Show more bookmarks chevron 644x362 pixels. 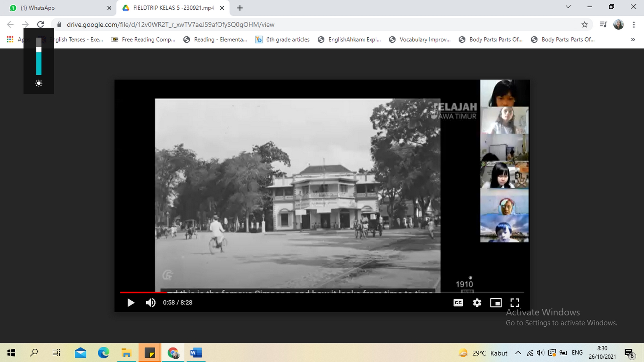pos(633,39)
